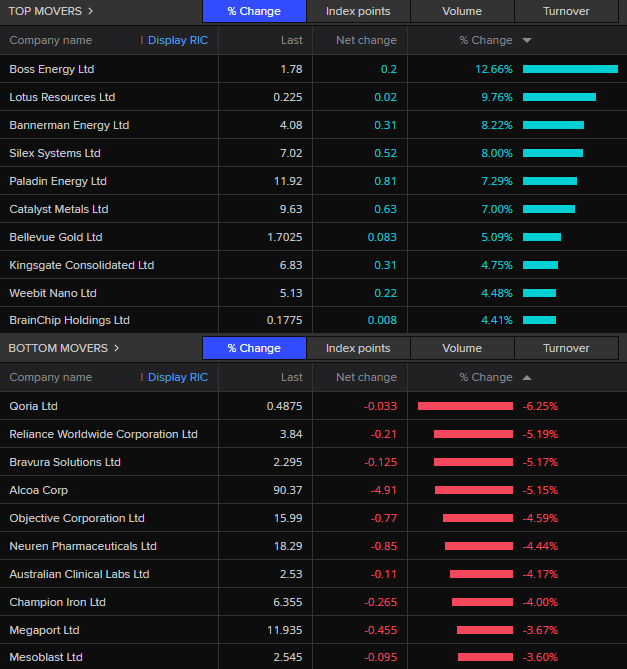Open Alcoa Corp company row
This screenshot has height=669, width=627.
[38, 490]
